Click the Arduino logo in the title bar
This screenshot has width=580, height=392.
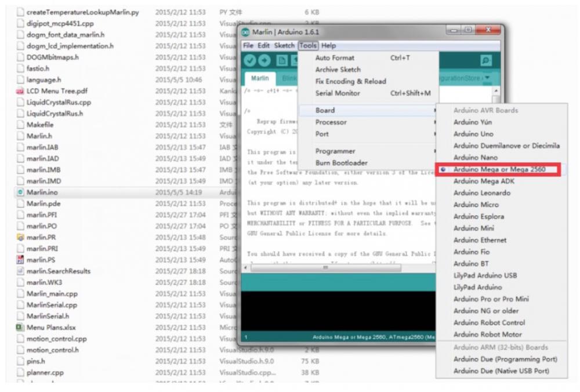point(245,32)
